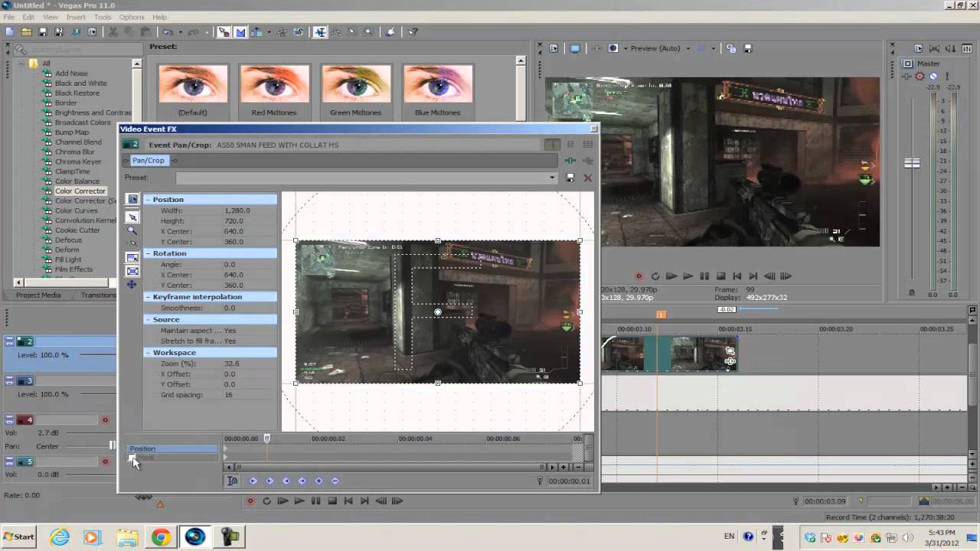Open the Tools menu
The image size is (980, 551).
103,17
